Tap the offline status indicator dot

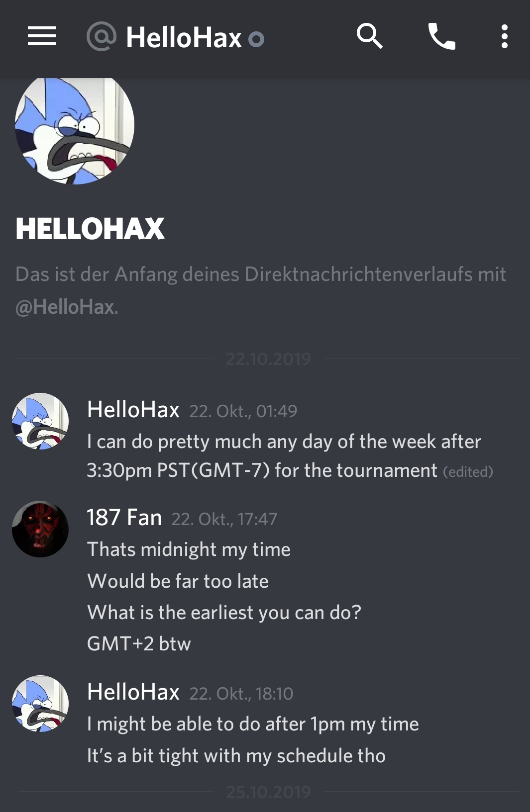coord(256,39)
